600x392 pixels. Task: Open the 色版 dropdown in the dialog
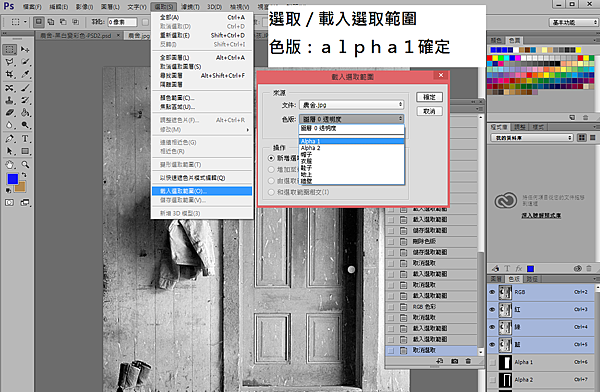click(351, 119)
